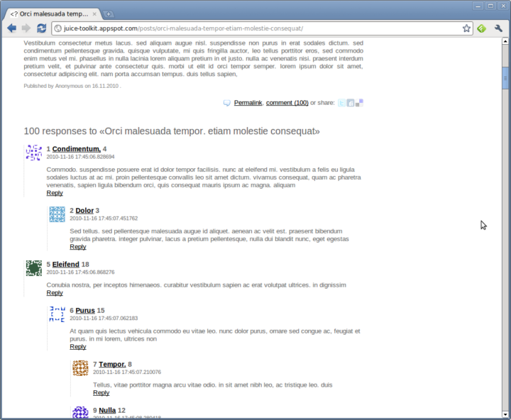Viewport: 511px width, 420px height.
Task: Click Condimentum's purple avatar
Action: click(34, 153)
